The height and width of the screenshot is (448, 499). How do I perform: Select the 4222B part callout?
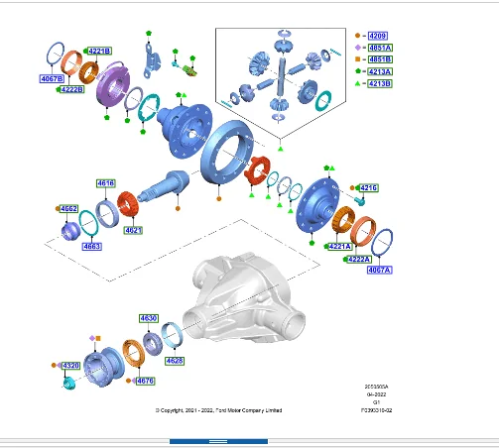71,89
